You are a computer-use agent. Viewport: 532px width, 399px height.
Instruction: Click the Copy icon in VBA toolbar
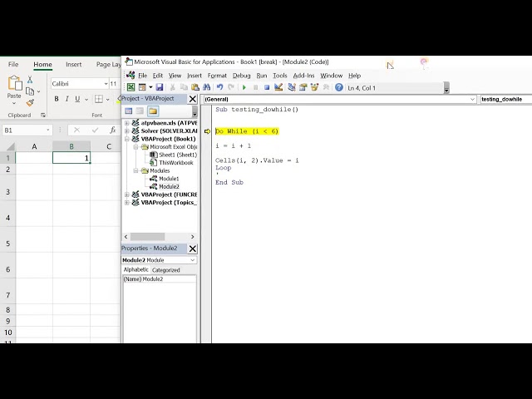point(184,87)
